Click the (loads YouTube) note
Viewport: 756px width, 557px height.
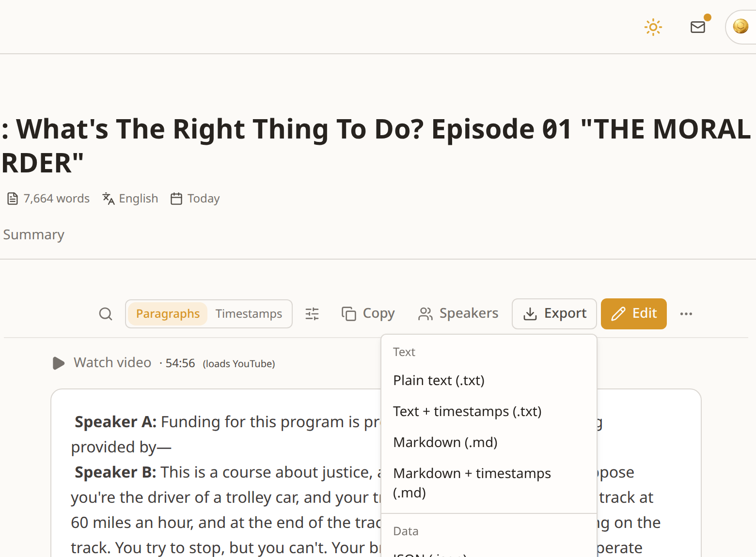pyautogui.click(x=239, y=364)
